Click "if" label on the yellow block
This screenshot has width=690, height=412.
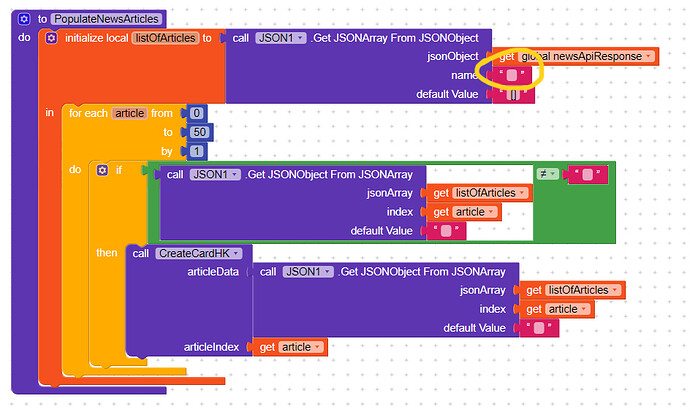point(119,170)
